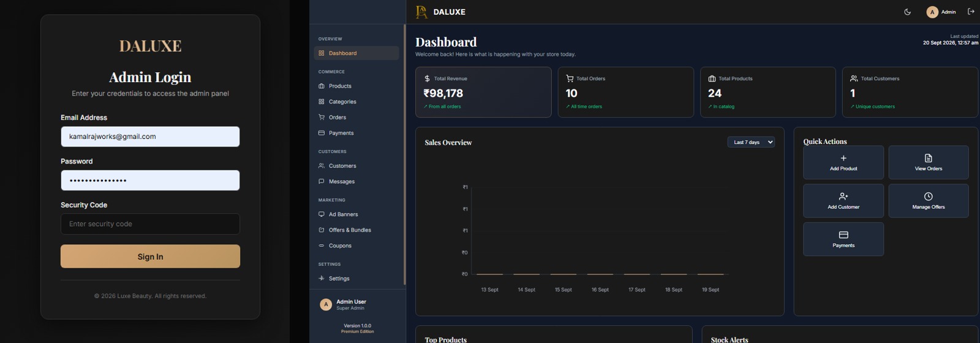Viewport: 980px width, 343px height.
Task: Click the clock icon on Manage Offers
Action: pyautogui.click(x=929, y=197)
